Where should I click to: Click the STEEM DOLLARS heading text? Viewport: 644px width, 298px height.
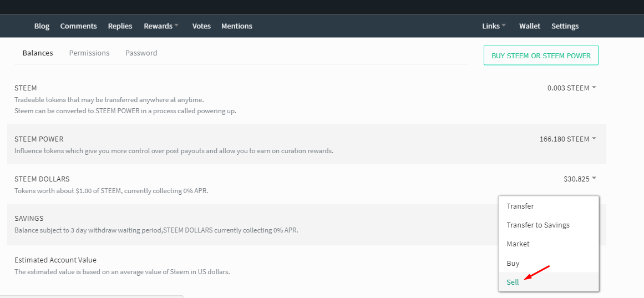click(42, 179)
